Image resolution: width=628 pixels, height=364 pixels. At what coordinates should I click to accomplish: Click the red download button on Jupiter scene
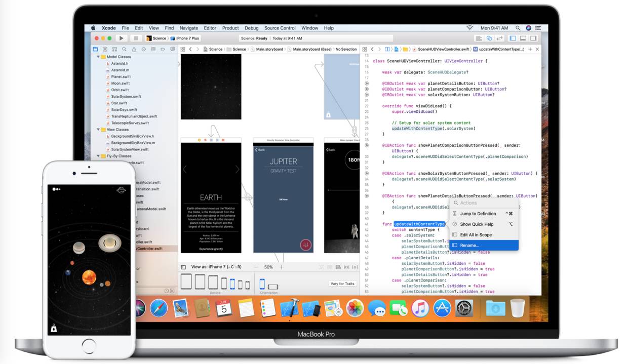point(305,245)
